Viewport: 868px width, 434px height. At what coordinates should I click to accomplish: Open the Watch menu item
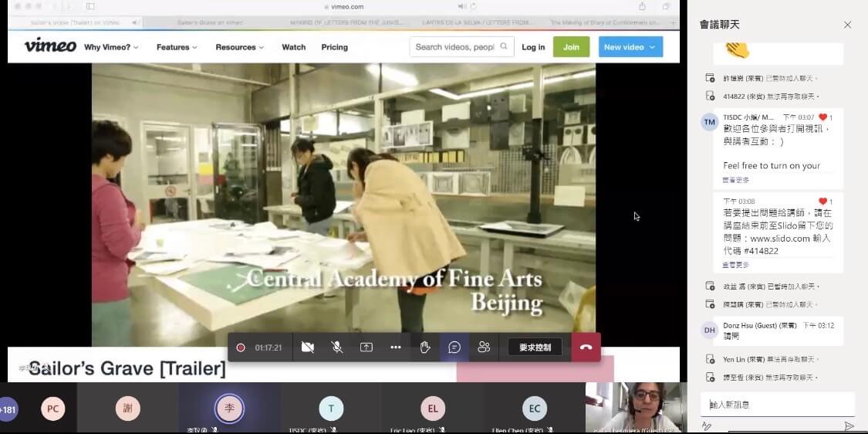(x=293, y=47)
